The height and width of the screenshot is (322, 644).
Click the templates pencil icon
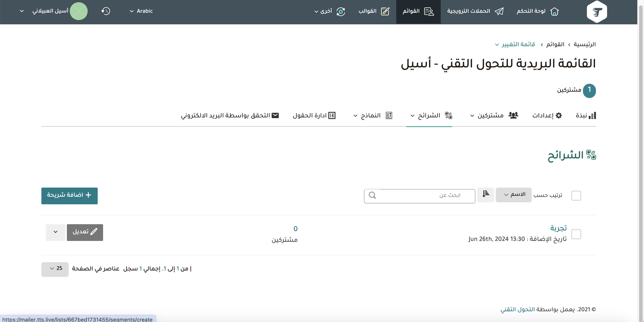pyautogui.click(x=385, y=11)
